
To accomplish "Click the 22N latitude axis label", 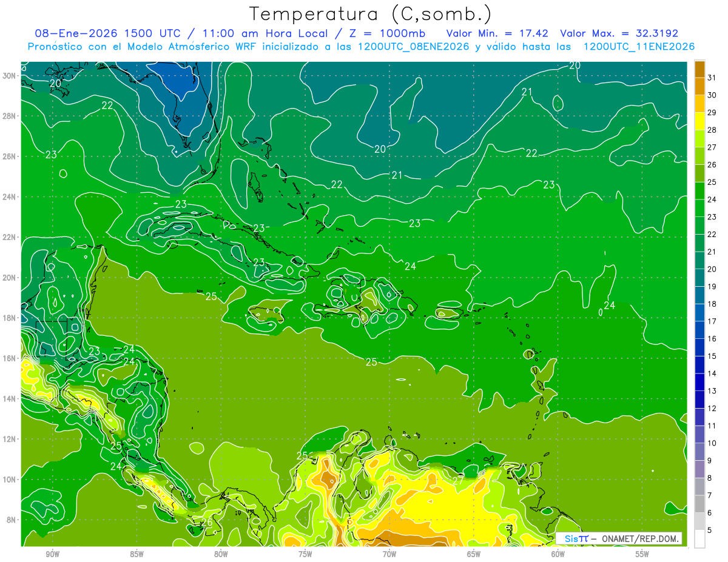I will pyautogui.click(x=8, y=237).
